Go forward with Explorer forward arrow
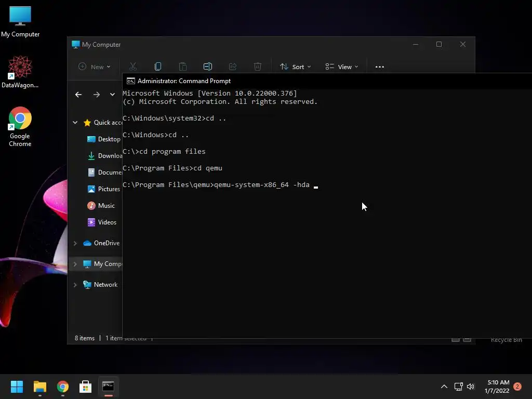This screenshot has width=532, height=399. pos(97,95)
